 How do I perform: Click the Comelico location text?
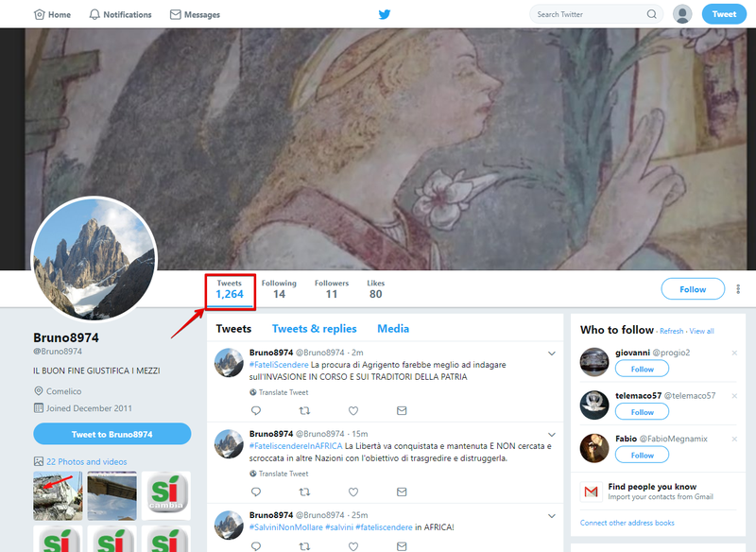pos(63,391)
